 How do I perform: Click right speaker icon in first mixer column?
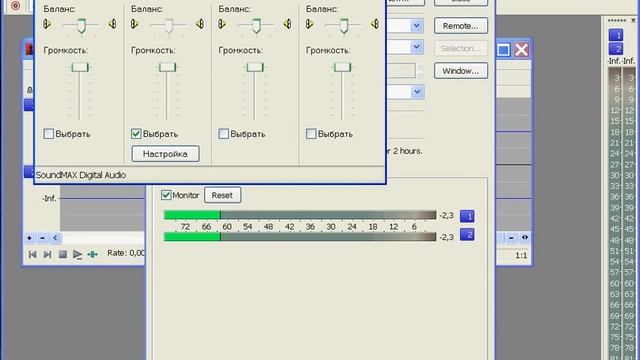point(112,24)
